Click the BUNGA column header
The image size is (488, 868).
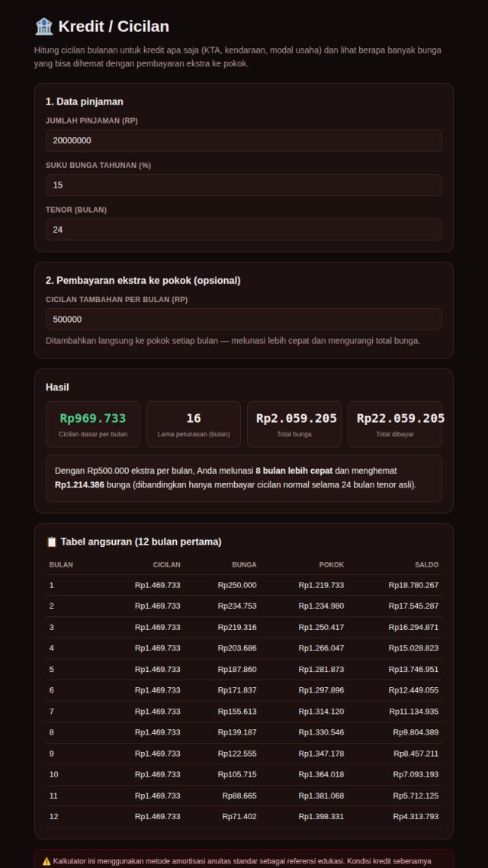pos(244,564)
